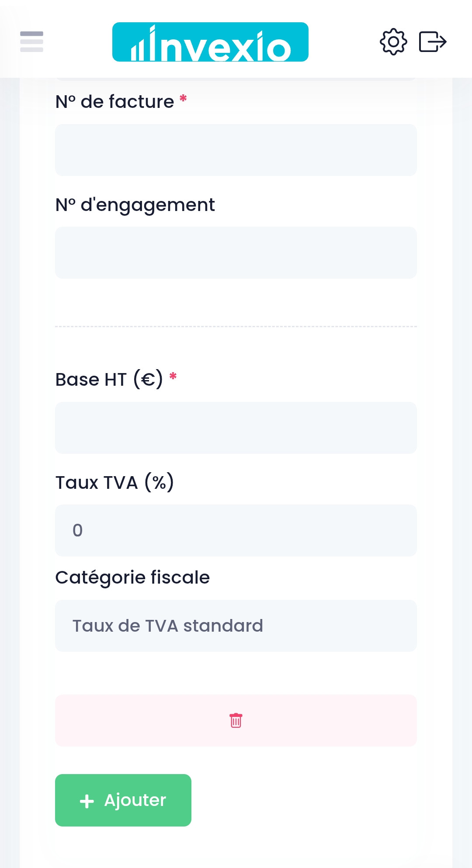Screen dimensions: 472x868
Task: Delete the line via the trash icon
Action: (236, 721)
